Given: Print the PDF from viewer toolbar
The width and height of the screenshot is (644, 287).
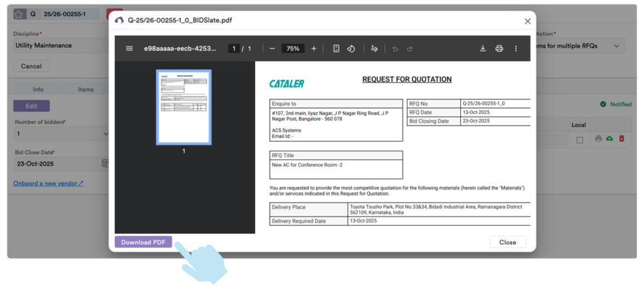Looking at the screenshot, I should click(499, 48).
